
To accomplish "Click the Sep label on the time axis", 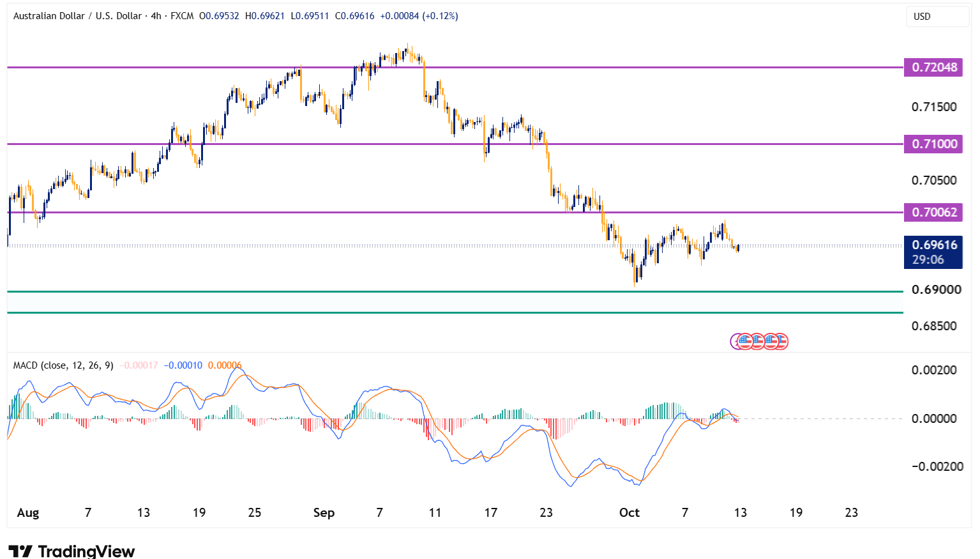I will point(324,512).
